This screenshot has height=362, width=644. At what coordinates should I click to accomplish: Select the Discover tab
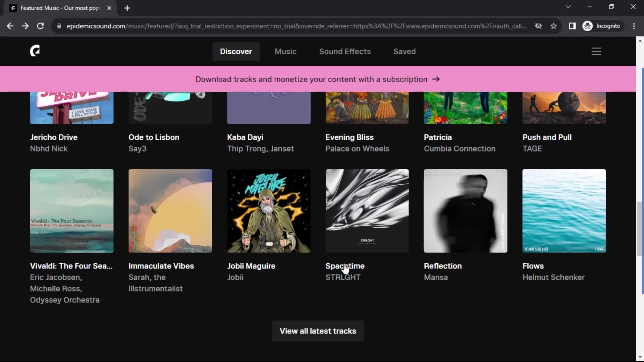pyautogui.click(x=236, y=51)
